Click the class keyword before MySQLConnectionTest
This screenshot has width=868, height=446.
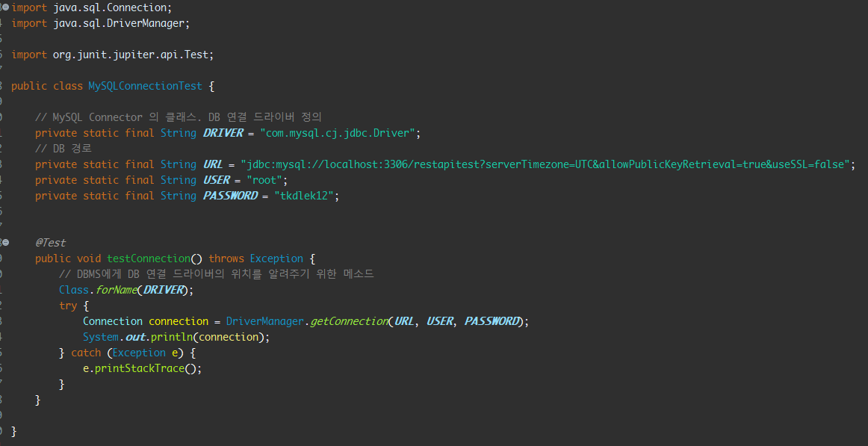click(67, 87)
